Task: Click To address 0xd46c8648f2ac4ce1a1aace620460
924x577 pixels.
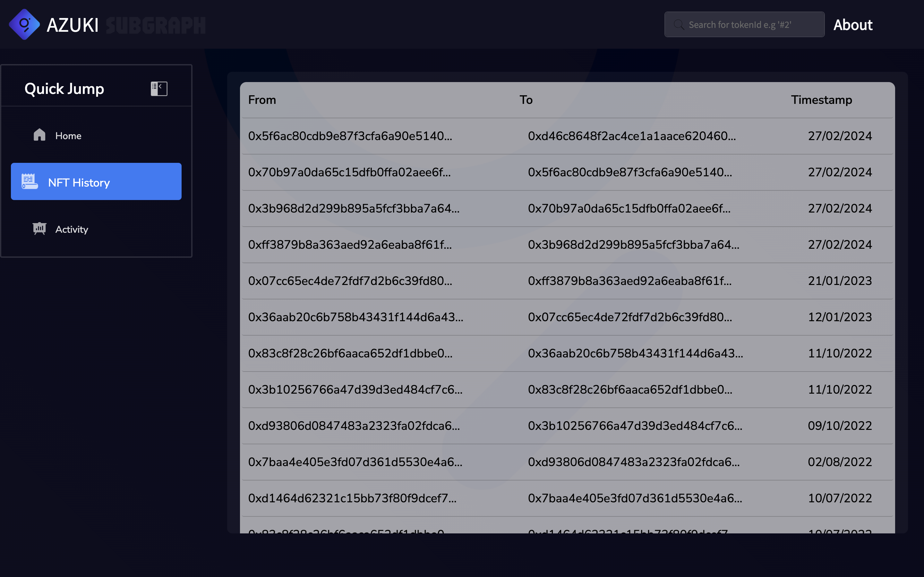Action: click(631, 136)
